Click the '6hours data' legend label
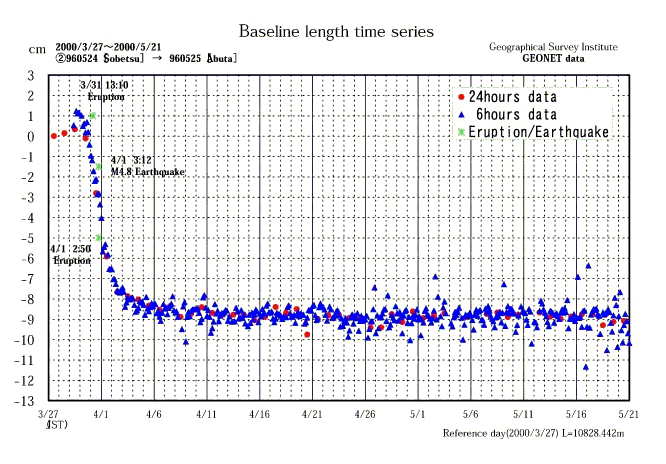 pyautogui.click(x=516, y=114)
